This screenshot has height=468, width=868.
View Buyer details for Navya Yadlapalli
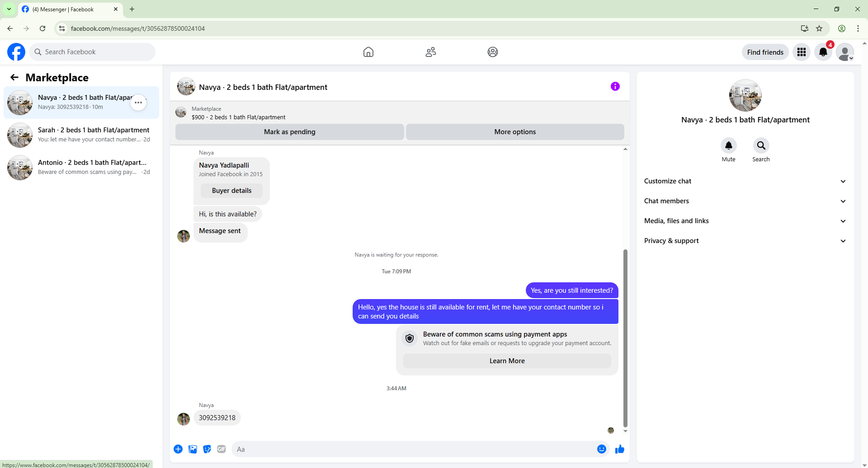[x=231, y=191]
